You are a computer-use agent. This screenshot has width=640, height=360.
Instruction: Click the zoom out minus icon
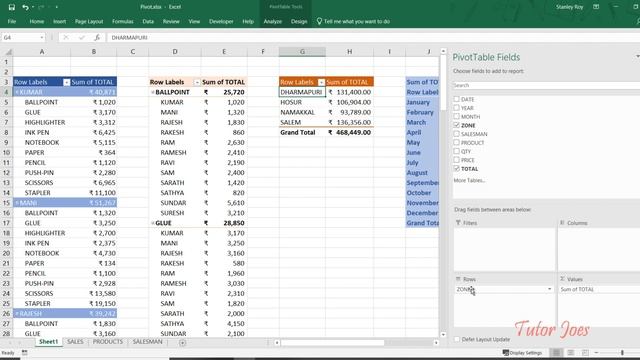coord(596,353)
